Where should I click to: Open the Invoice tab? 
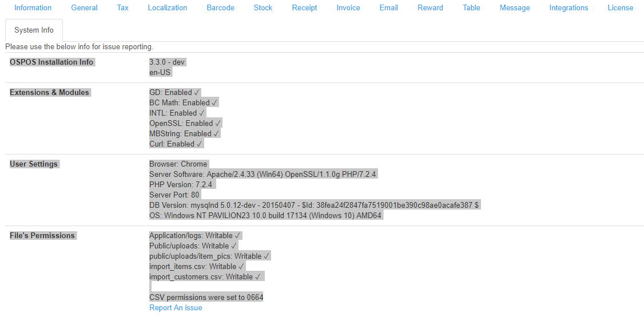coord(348,8)
